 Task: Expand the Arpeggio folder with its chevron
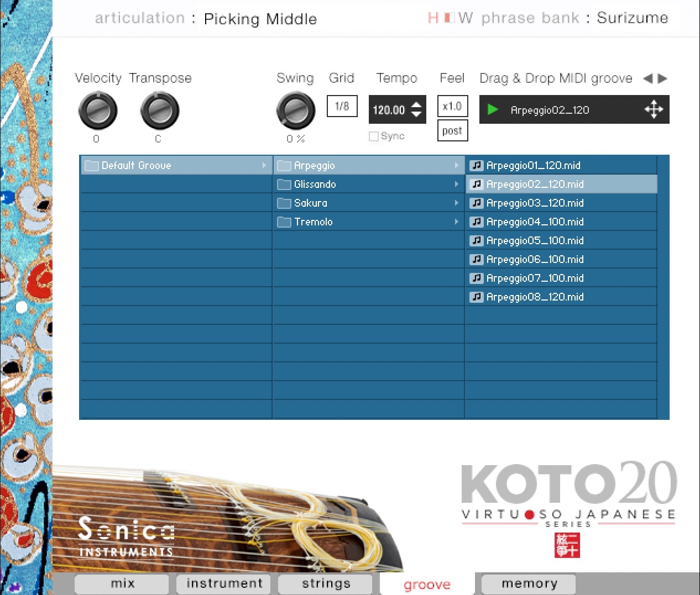[457, 165]
